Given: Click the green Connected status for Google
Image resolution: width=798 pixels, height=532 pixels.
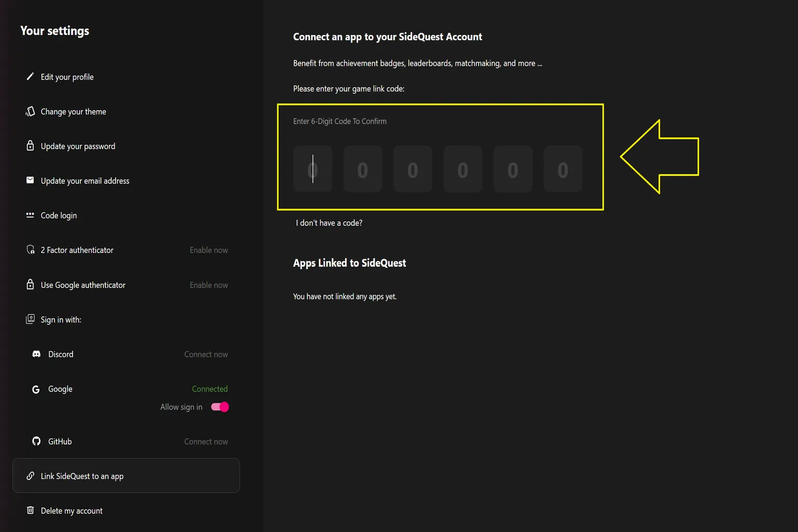Looking at the screenshot, I should pos(210,389).
